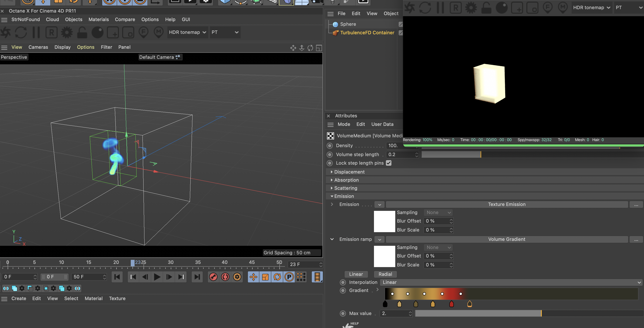This screenshot has width=644, height=328.
Task: Click the Texture Emission button
Action: (x=507, y=204)
